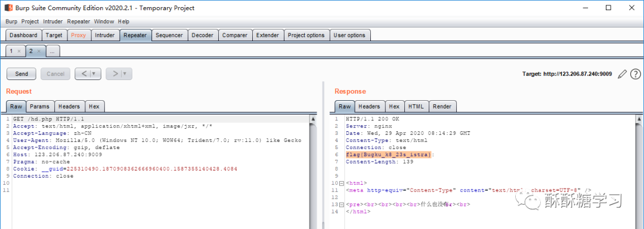Switch to the Dashboard tab
Image resolution: width=644 pixels, height=229 pixels.
[23, 35]
